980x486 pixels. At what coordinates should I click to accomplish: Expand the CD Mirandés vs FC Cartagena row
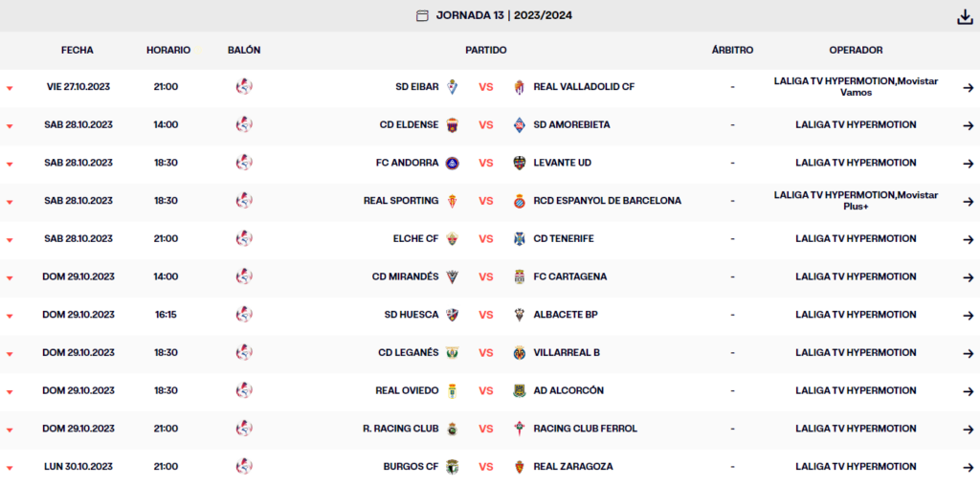coord(10,278)
